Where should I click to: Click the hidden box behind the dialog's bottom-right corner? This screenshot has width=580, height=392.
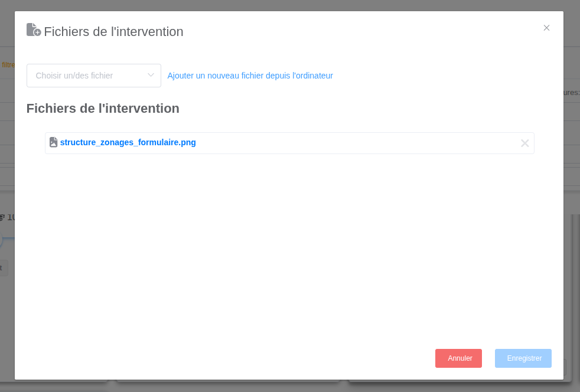pos(565,368)
